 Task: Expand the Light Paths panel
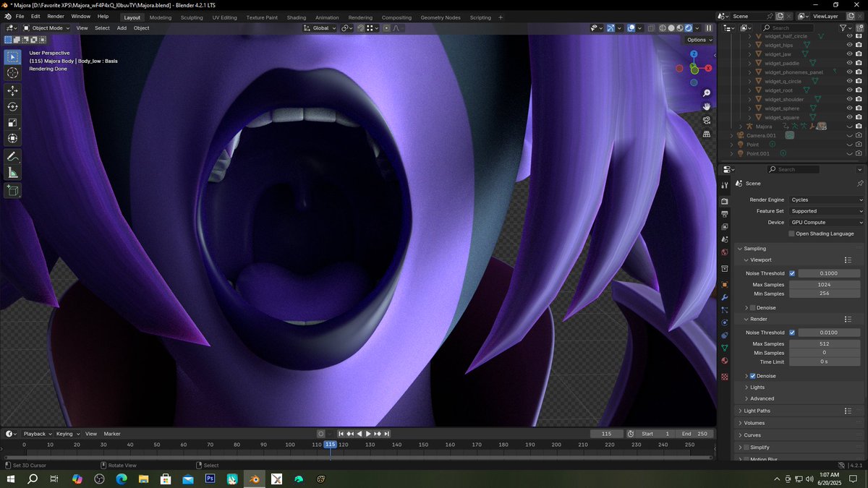click(x=739, y=411)
